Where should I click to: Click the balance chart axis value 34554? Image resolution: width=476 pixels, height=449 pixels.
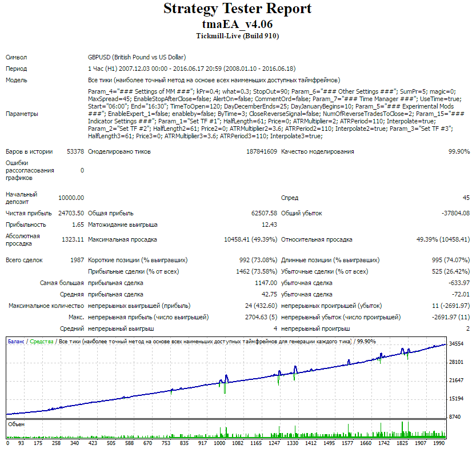pos(457,344)
